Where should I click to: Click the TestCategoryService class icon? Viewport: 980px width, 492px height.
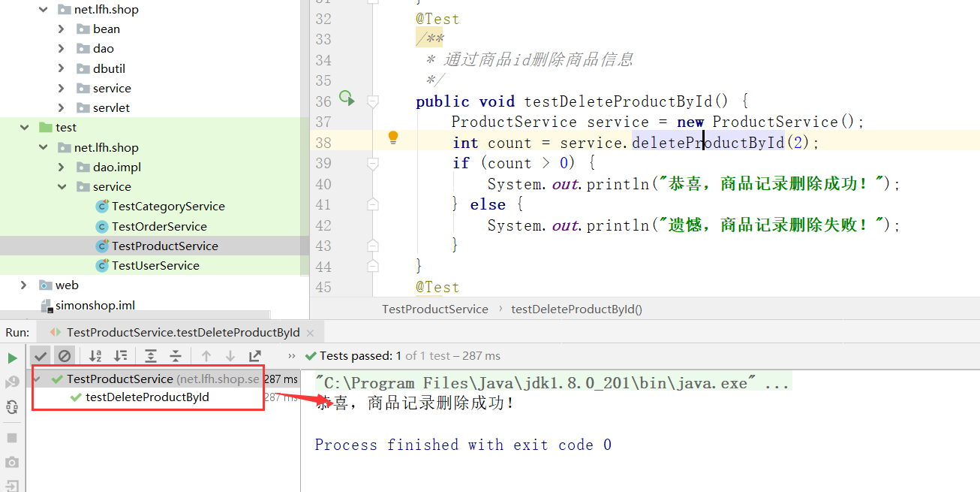pos(102,206)
